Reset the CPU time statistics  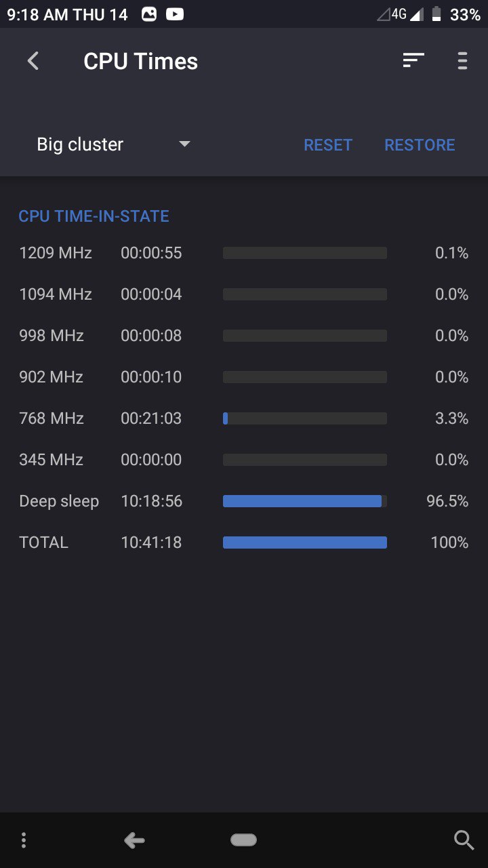(x=328, y=145)
